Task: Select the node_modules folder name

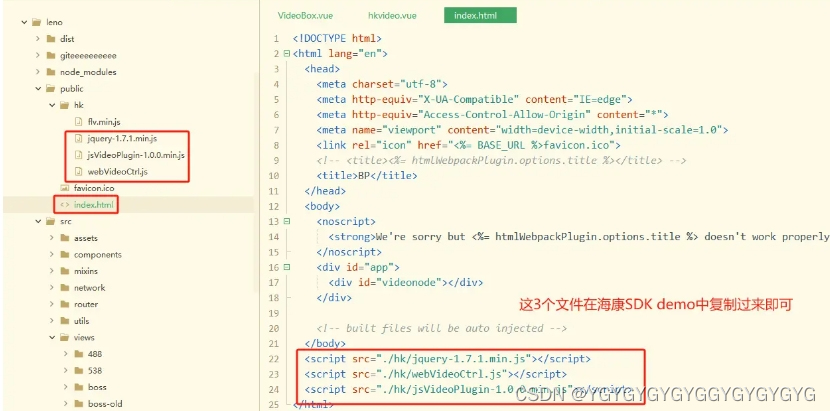Action: [x=88, y=72]
